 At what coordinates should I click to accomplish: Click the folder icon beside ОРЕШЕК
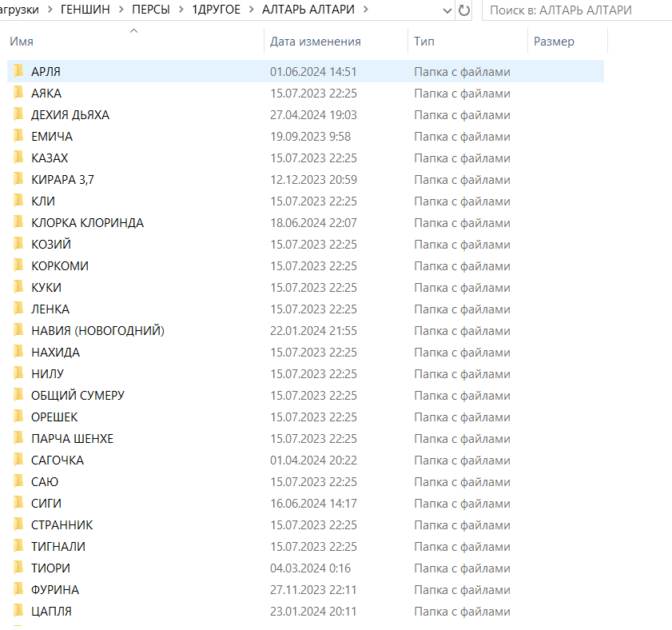pos(18,416)
